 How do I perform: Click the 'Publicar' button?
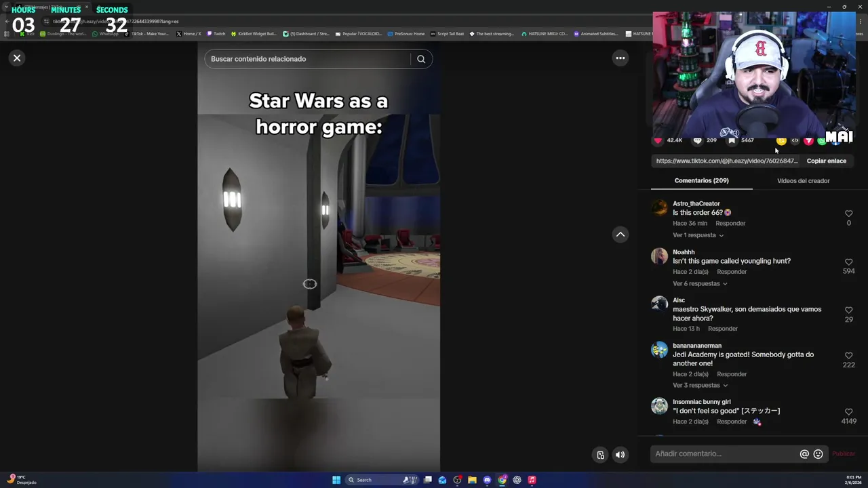click(x=844, y=454)
